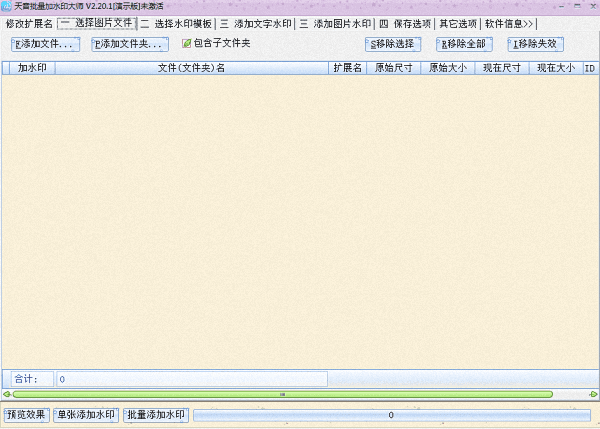The image size is (600, 429).
Task: Click the 现在大小 column header
Action: (556, 68)
